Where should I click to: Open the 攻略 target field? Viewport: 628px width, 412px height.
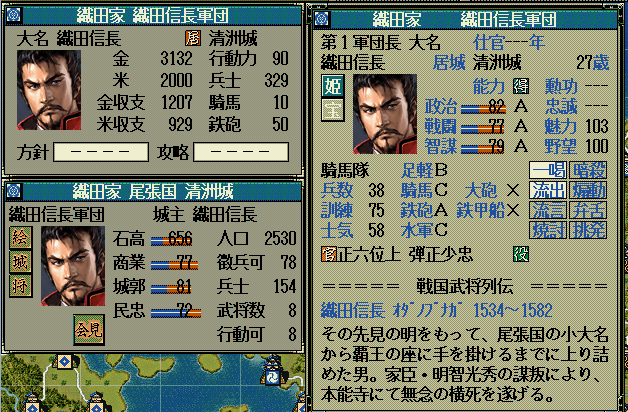[x=241, y=152]
